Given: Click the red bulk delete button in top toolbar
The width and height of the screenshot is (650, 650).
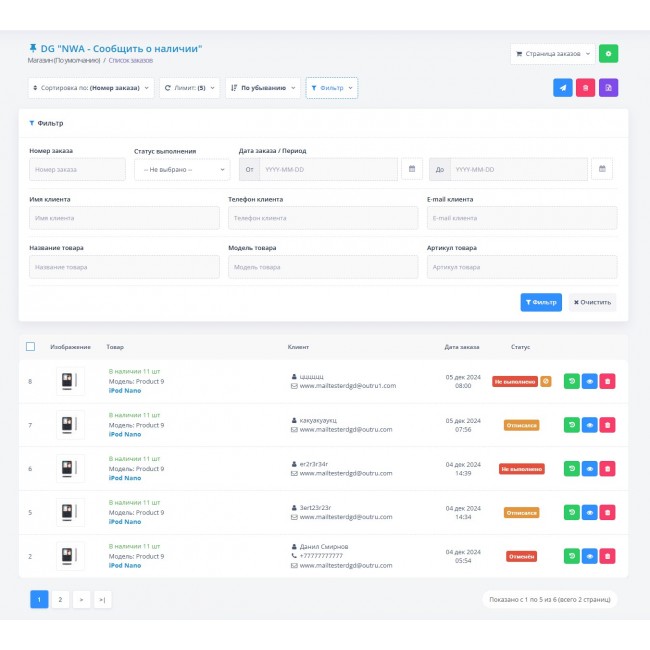Looking at the screenshot, I should [x=586, y=88].
